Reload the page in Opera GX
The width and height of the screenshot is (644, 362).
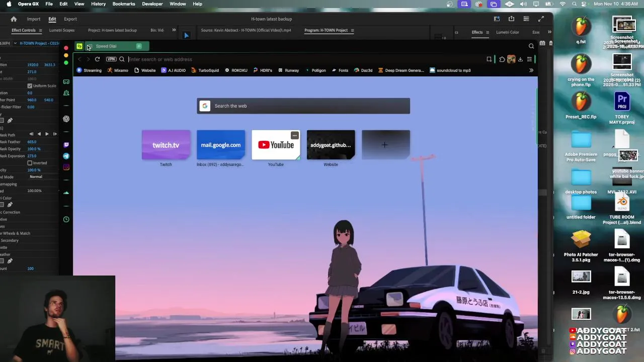click(97, 59)
